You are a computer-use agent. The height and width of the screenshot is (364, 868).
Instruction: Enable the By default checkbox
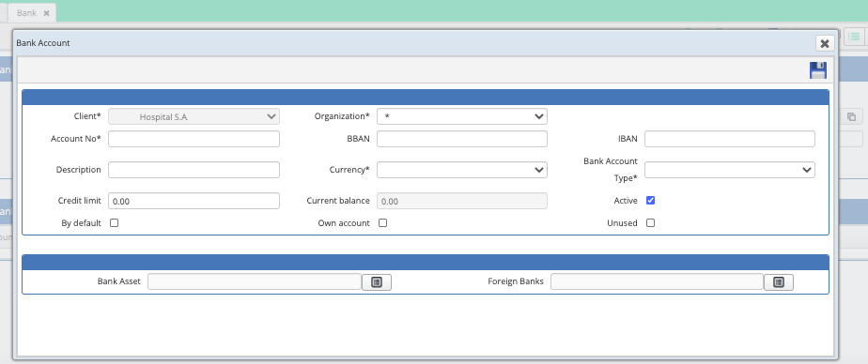pyautogui.click(x=114, y=223)
